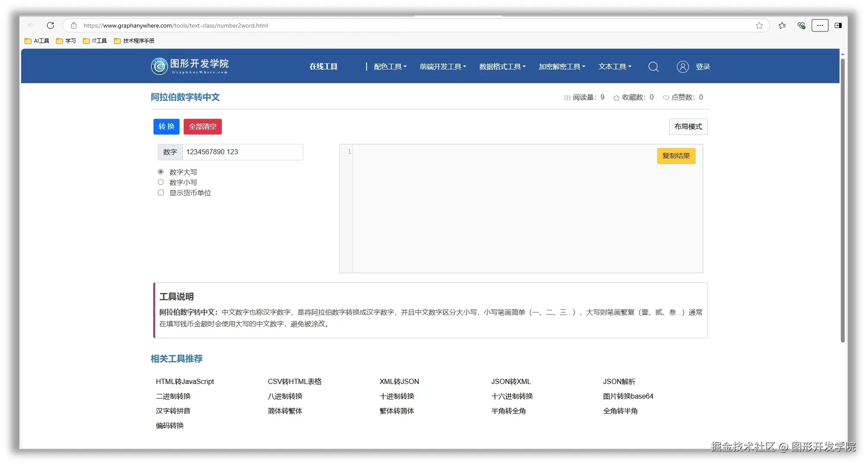
Task: Click the 图形开发学院 site logo
Action: pos(190,66)
